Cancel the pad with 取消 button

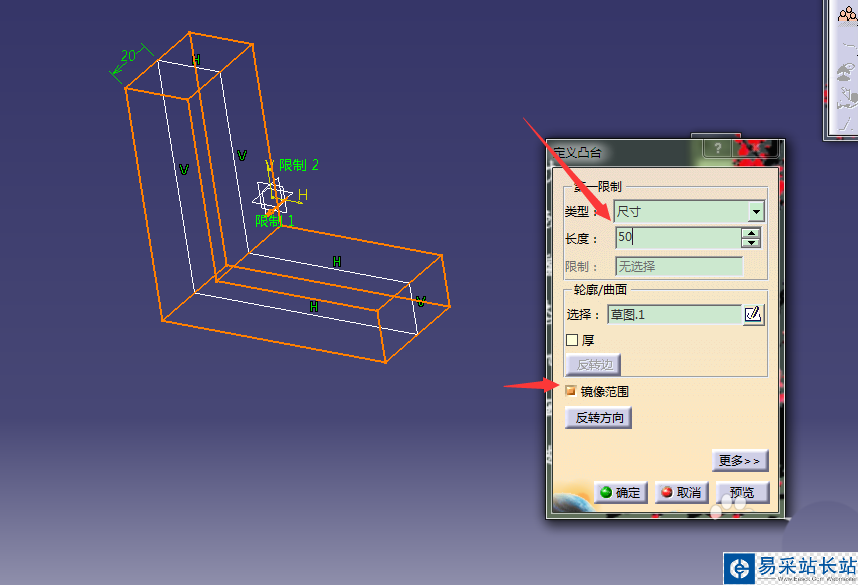click(x=682, y=493)
